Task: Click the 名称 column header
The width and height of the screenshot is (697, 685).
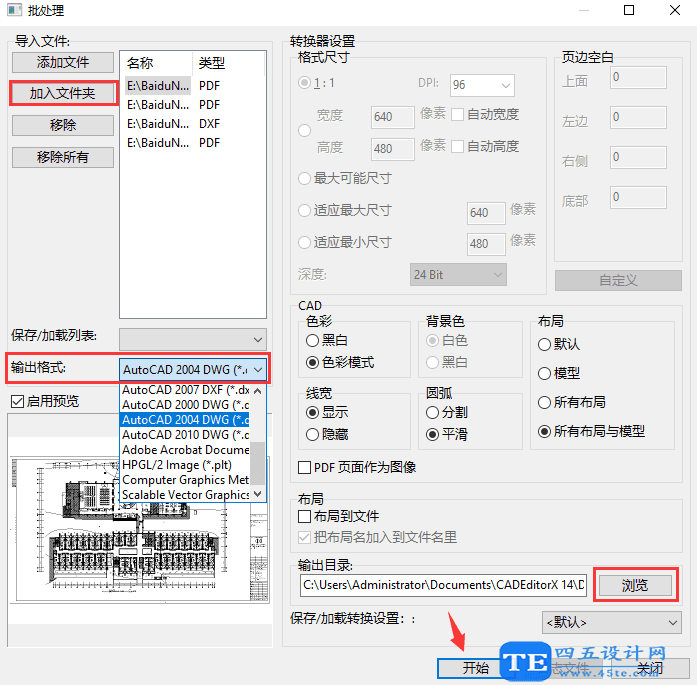Action: 156,63
